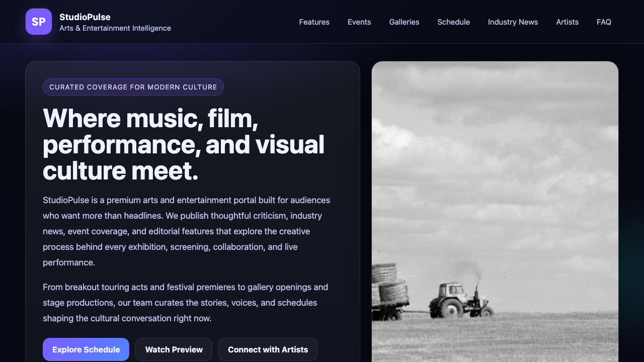Click the tractor field hero photo
Image resolution: width=644 pixels, height=362 pixels.
[x=495, y=212]
